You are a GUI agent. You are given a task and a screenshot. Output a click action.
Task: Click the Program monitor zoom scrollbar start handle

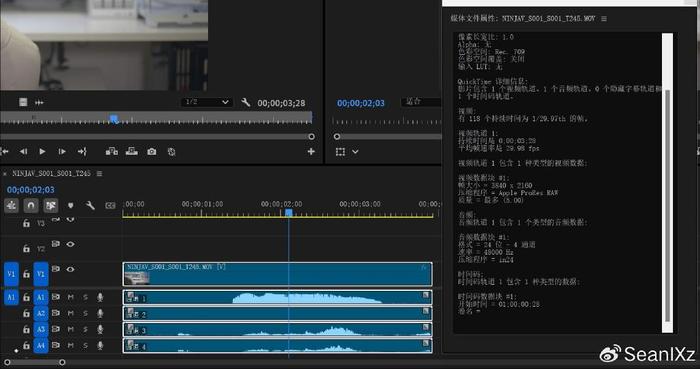337,137
